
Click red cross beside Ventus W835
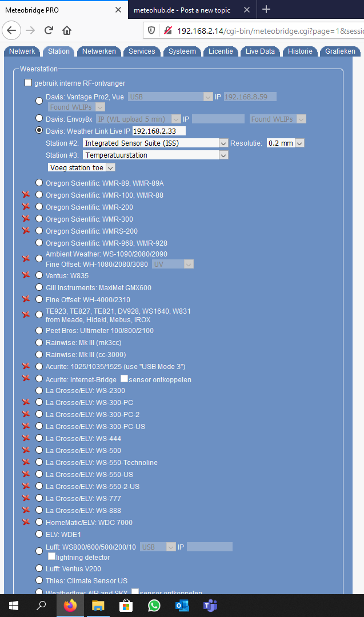coord(26,275)
